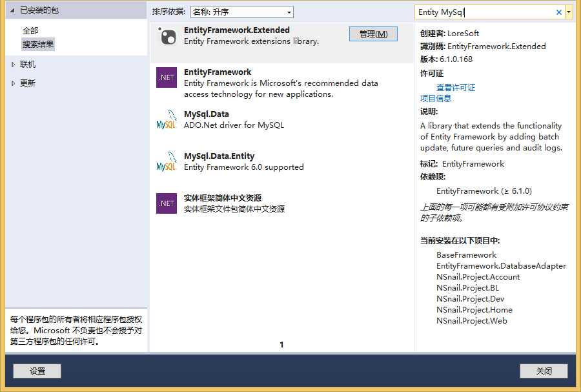581x392 pixels.
Task: Select the EntityFramework.Extended package title
Action: click(x=237, y=30)
